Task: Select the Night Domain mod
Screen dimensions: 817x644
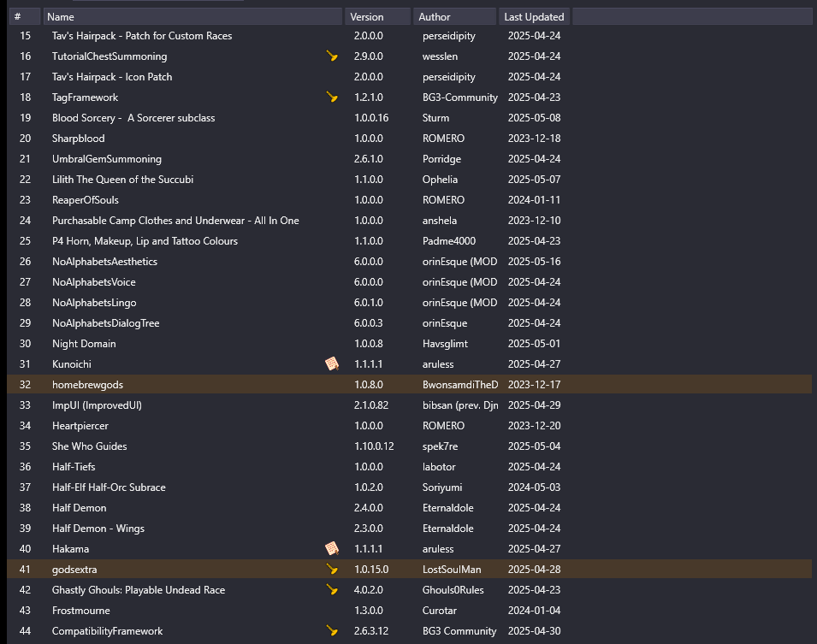Action: click(84, 343)
